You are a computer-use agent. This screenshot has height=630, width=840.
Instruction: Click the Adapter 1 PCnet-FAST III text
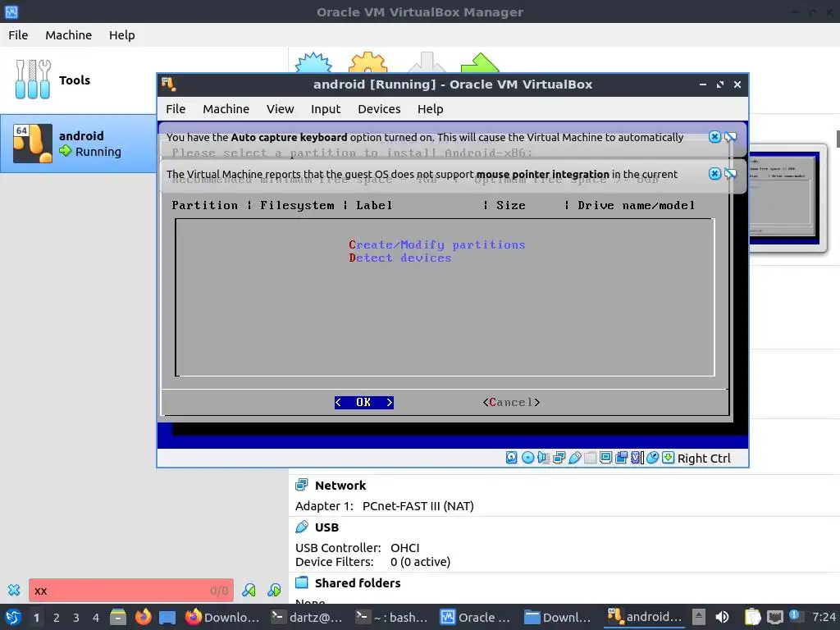[x=384, y=505]
